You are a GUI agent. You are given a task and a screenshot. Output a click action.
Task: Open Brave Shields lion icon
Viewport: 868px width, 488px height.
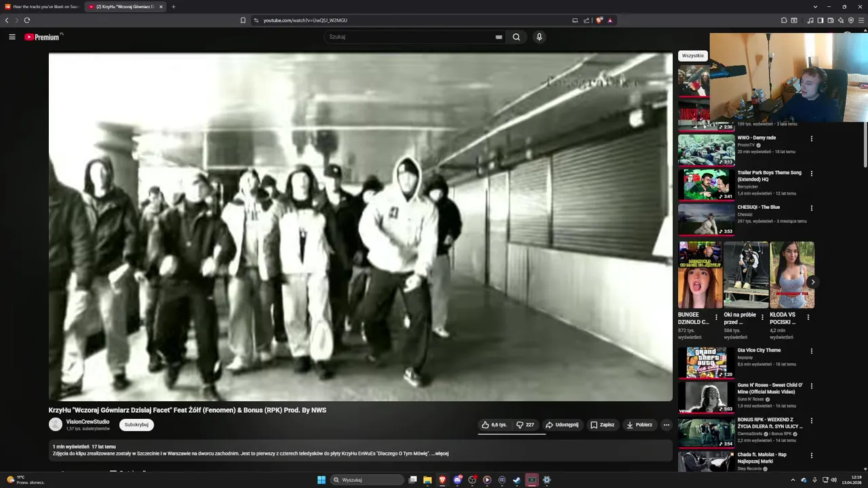(x=599, y=20)
